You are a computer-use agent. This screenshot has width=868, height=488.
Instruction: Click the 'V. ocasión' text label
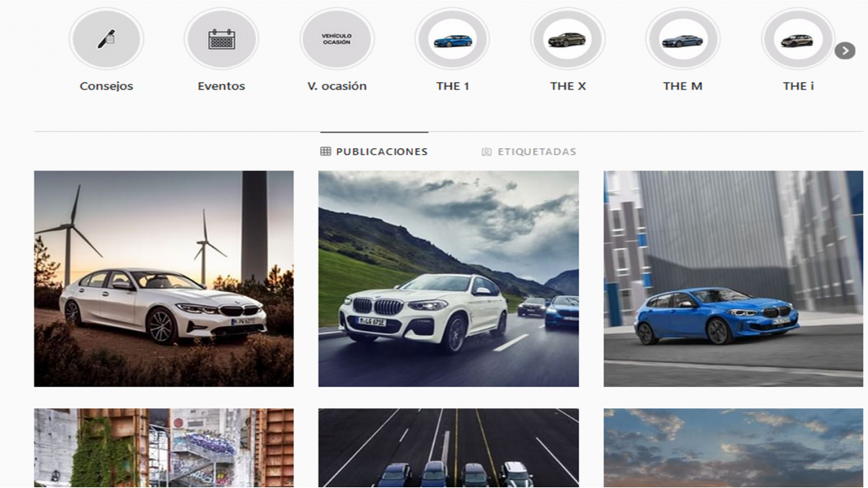click(x=337, y=86)
